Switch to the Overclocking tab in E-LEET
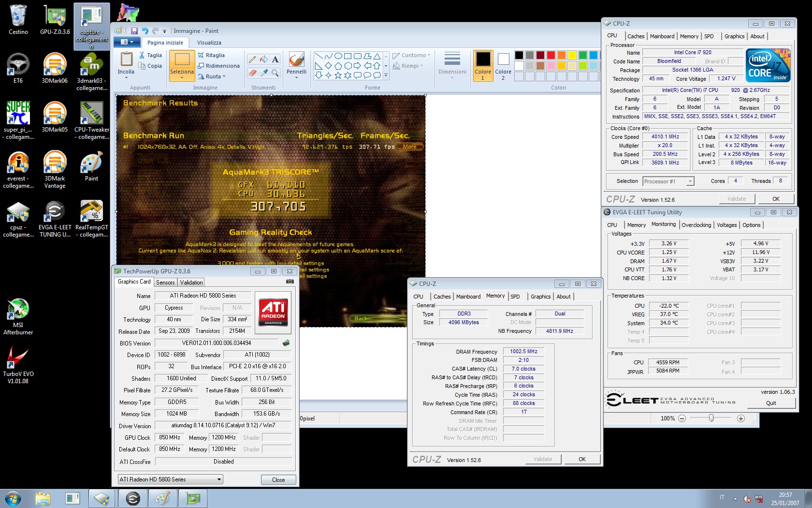The image size is (812, 508). [x=696, y=225]
